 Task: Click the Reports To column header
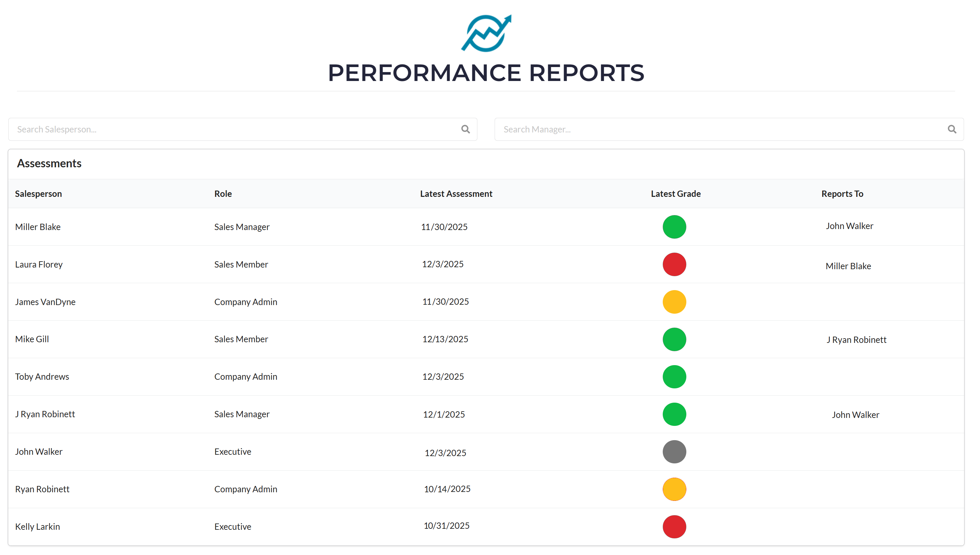pos(842,194)
